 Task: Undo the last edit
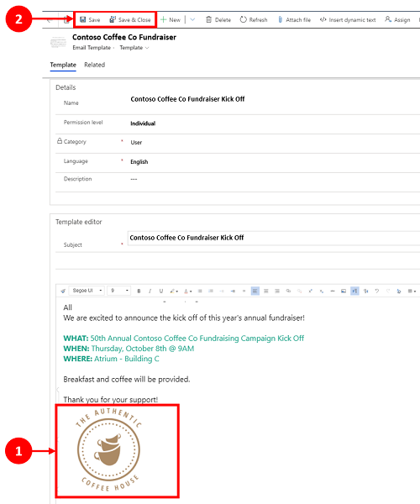click(x=376, y=291)
